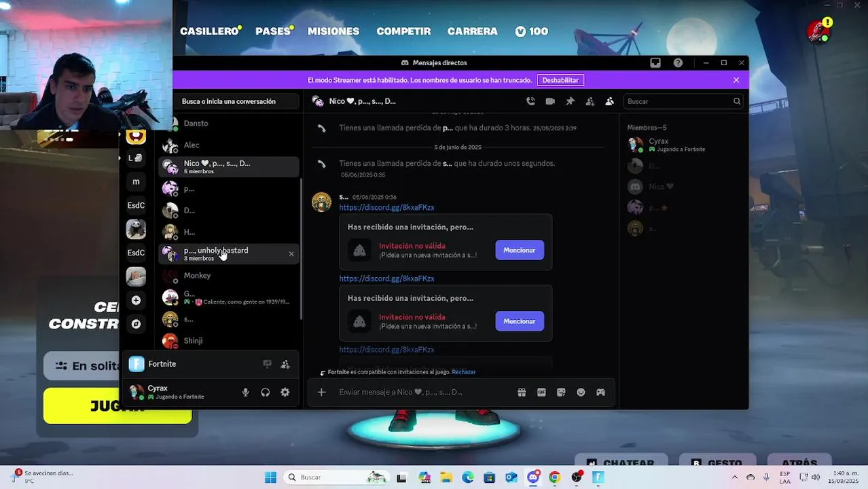Open the gift Nitro picker
This screenshot has height=489, width=868.
pyautogui.click(x=522, y=392)
